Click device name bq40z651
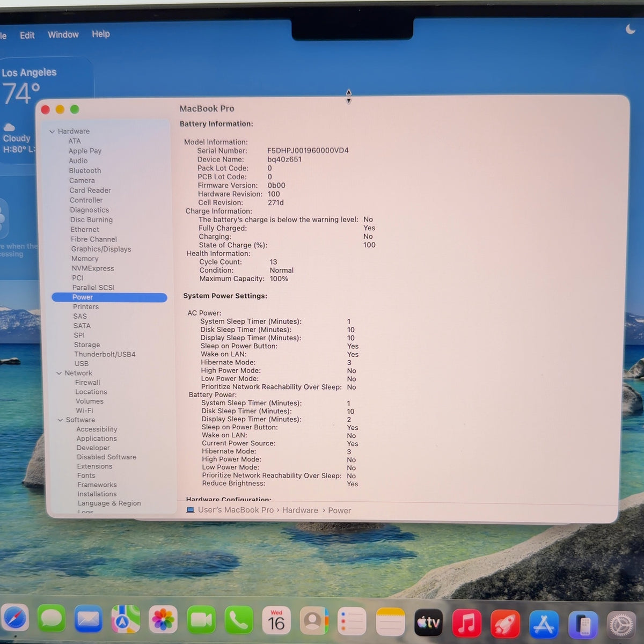This screenshot has width=644, height=644. [284, 159]
